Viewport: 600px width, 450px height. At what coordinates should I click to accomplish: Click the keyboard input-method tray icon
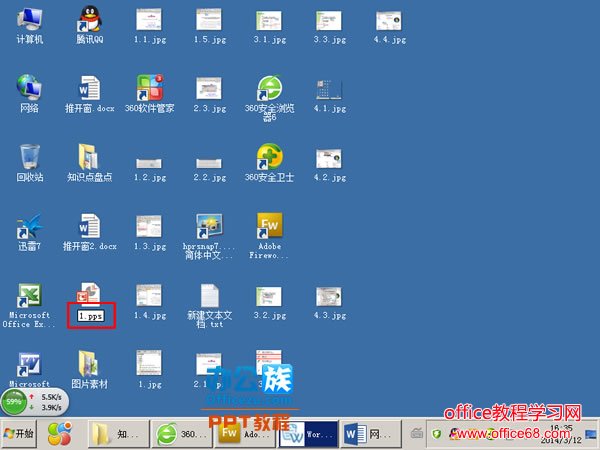click(x=417, y=433)
